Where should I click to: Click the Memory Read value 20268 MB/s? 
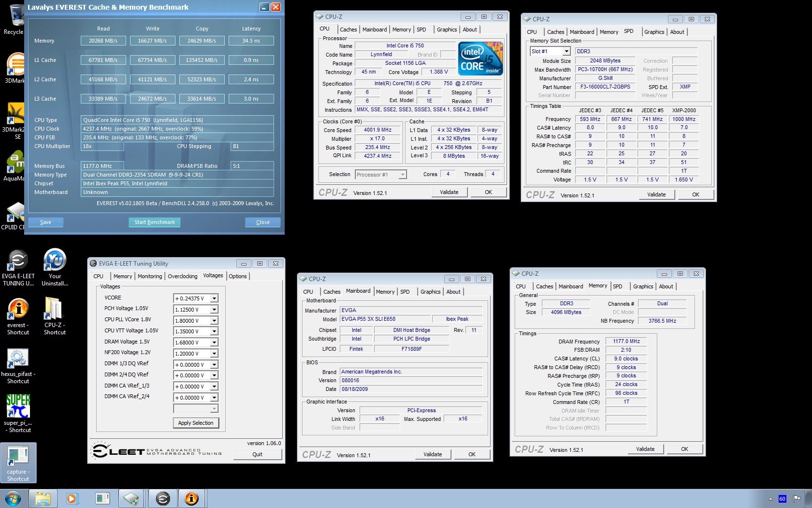click(x=103, y=41)
